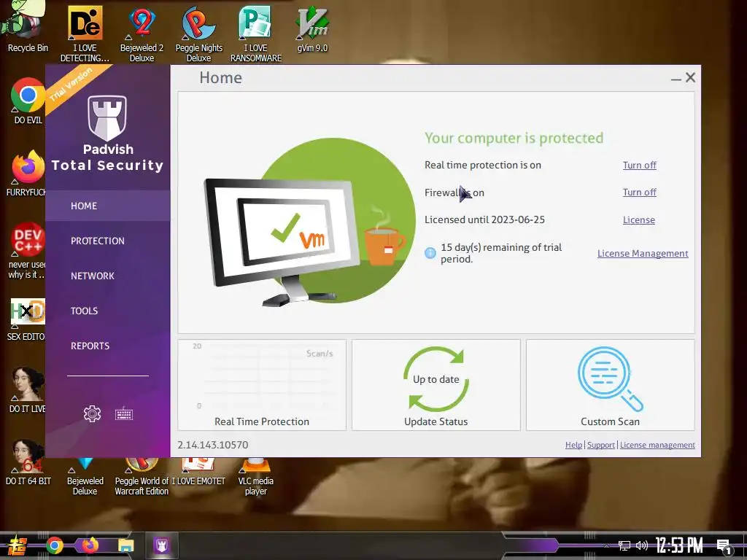The height and width of the screenshot is (560, 747).
Task: Open the virtual keyboard icon in sidebar
Action: (124, 414)
